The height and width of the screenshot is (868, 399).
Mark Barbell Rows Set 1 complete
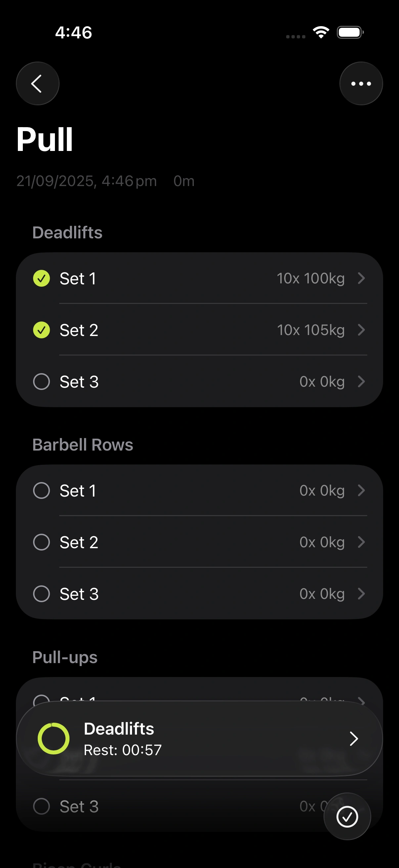pos(41,490)
